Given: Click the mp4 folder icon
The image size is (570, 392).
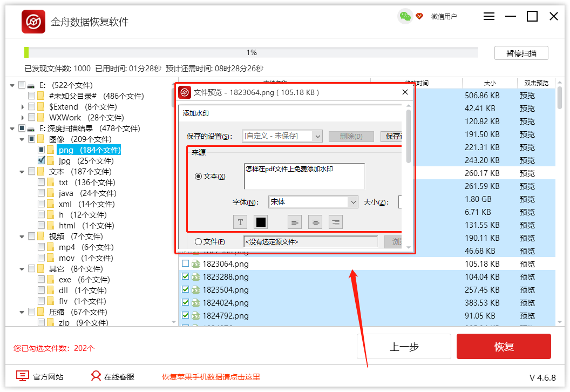Looking at the screenshot, I should [x=51, y=247].
